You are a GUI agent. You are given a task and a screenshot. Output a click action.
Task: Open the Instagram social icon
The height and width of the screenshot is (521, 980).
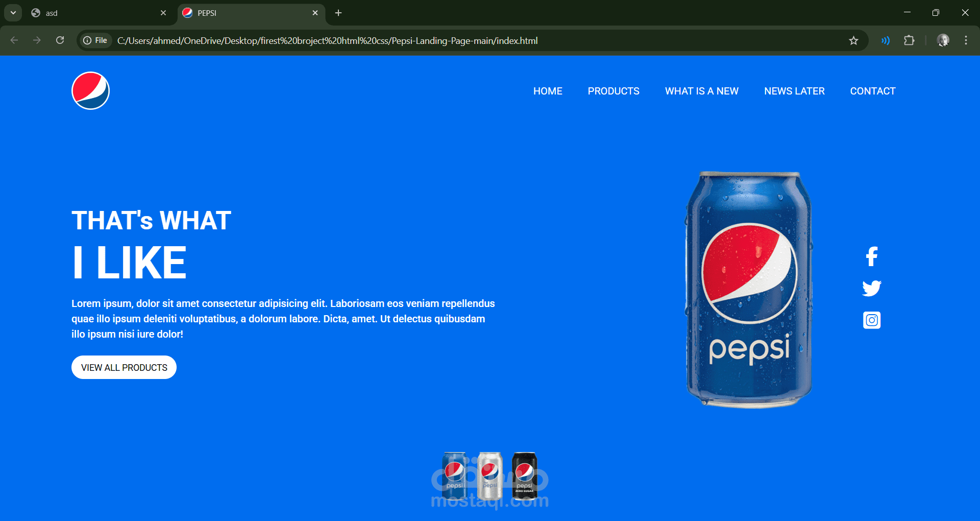click(872, 320)
